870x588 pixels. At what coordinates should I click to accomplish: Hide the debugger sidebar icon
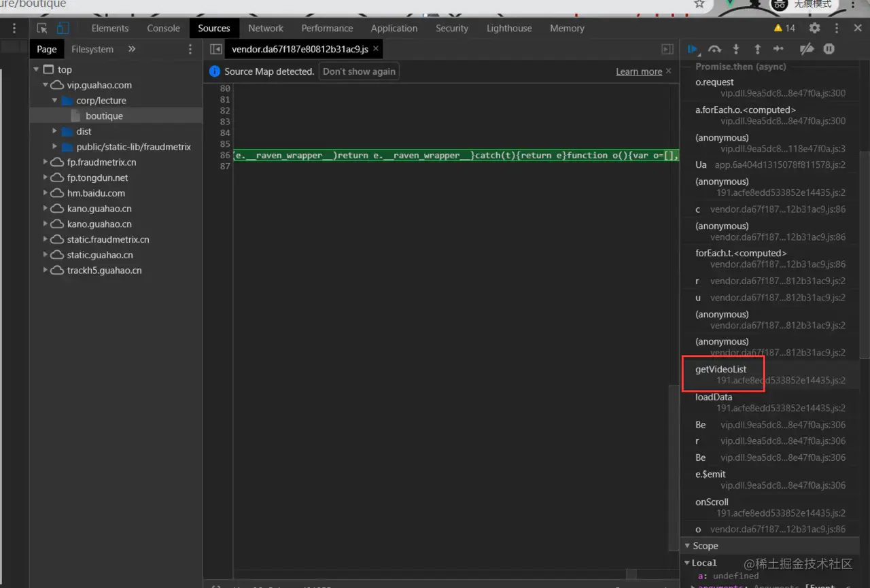click(667, 49)
